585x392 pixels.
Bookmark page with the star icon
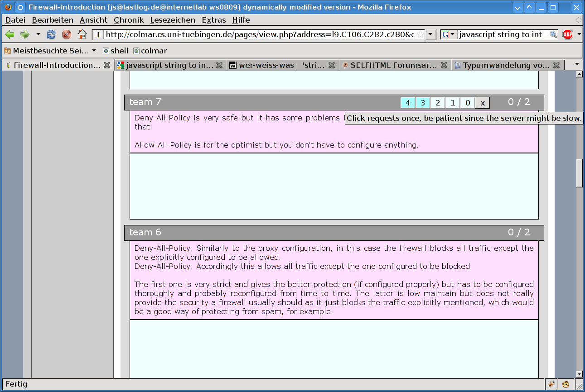pyautogui.click(x=420, y=34)
